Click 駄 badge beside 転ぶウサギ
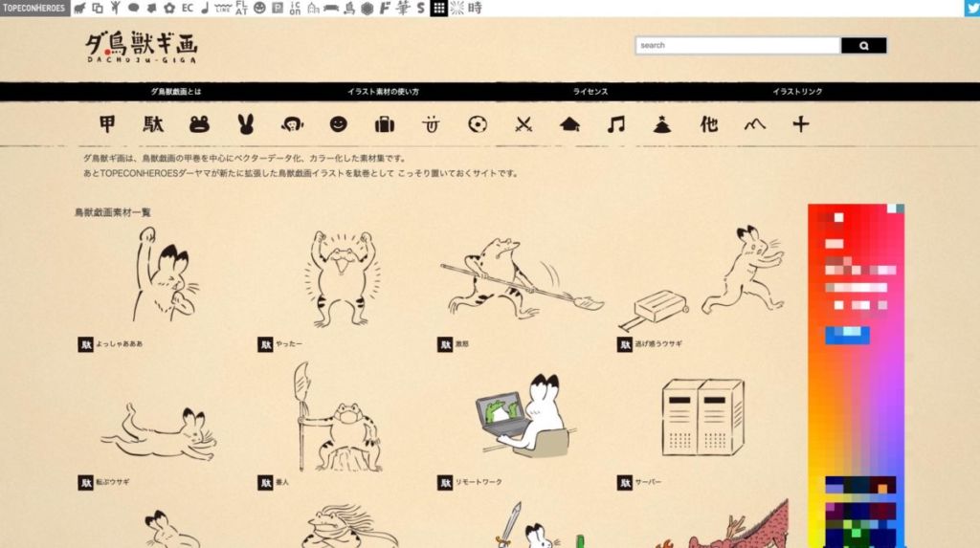980x548 pixels. click(x=85, y=482)
